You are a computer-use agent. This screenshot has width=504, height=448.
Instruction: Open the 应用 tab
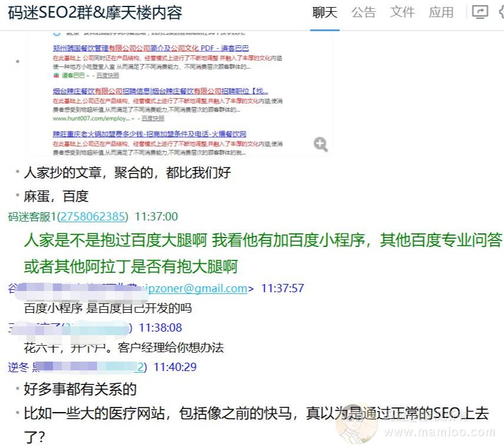tap(441, 12)
